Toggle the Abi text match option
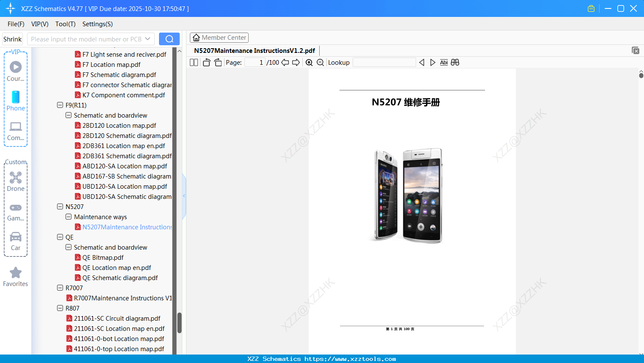Viewport: 644px width, 363px height. [x=444, y=62]
